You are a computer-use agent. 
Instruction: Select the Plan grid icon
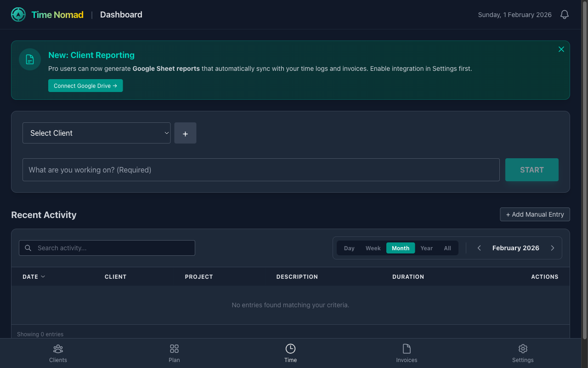174,349
